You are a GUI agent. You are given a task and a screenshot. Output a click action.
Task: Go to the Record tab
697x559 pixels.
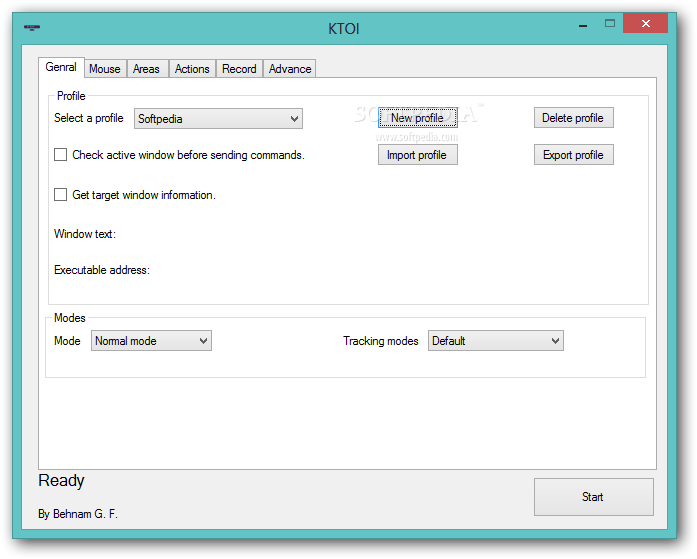pos(239,69)
